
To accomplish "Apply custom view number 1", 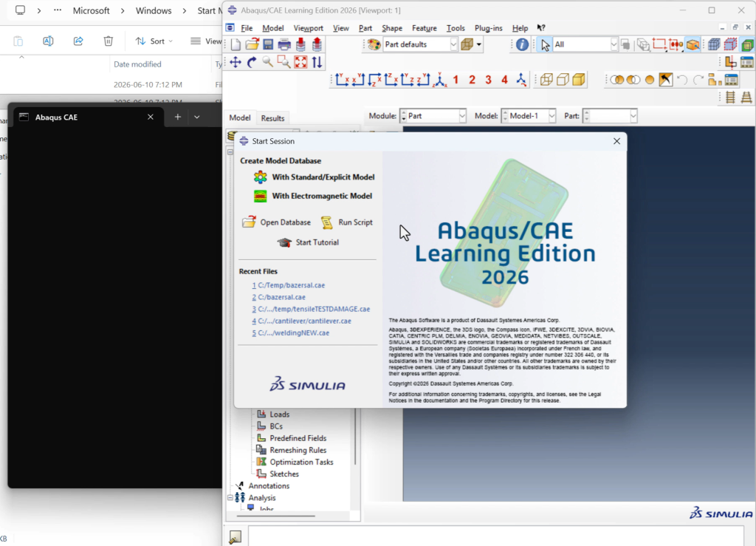I will point(456,80).
